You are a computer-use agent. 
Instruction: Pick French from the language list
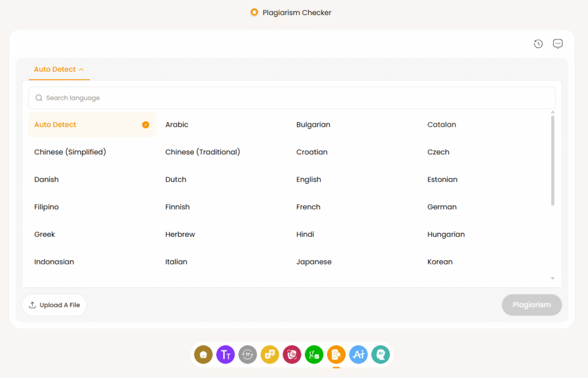coord(308,206)
